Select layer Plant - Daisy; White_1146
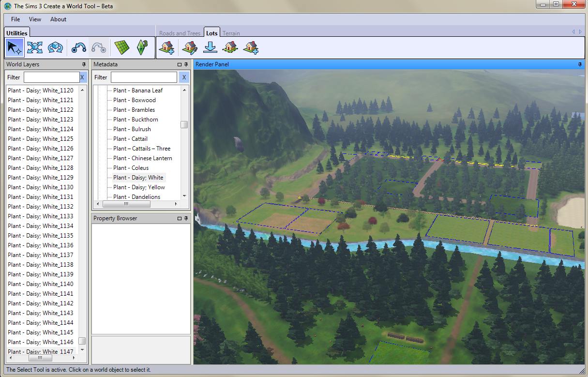The width and height of the screenshot is (588, 377). point(41,342)
